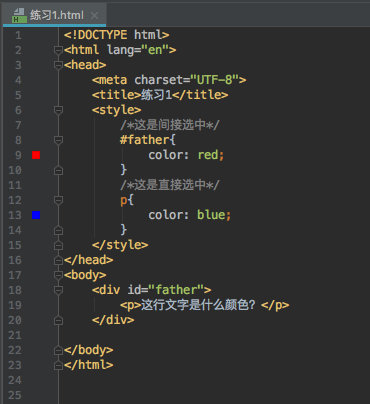Screen dimensions: 370x404
Task: Collapse the body tag fold on line 17
Action: (58, 275)
